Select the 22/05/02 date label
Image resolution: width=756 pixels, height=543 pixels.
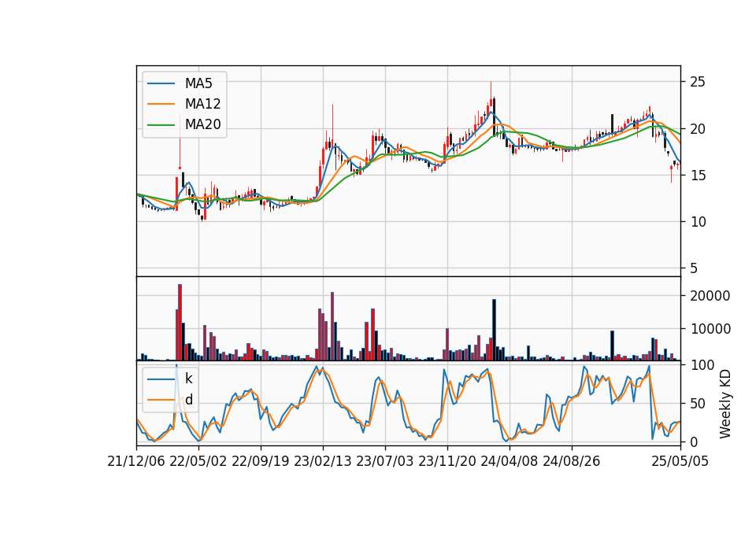point(198,462)
